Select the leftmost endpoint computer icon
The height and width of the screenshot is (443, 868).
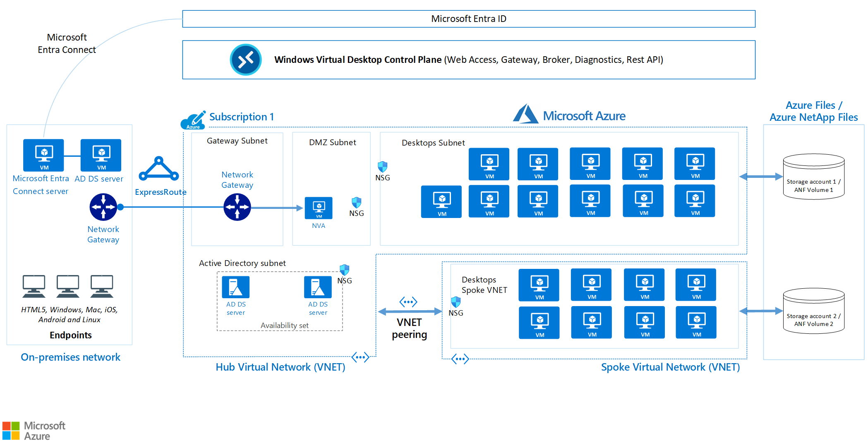point(34,286)
